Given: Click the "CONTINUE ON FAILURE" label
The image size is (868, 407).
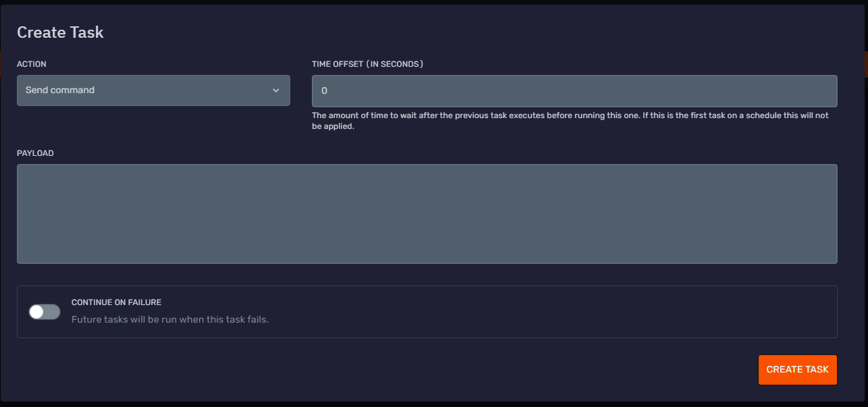Looking at the screenshot, I should pos(116,302).
